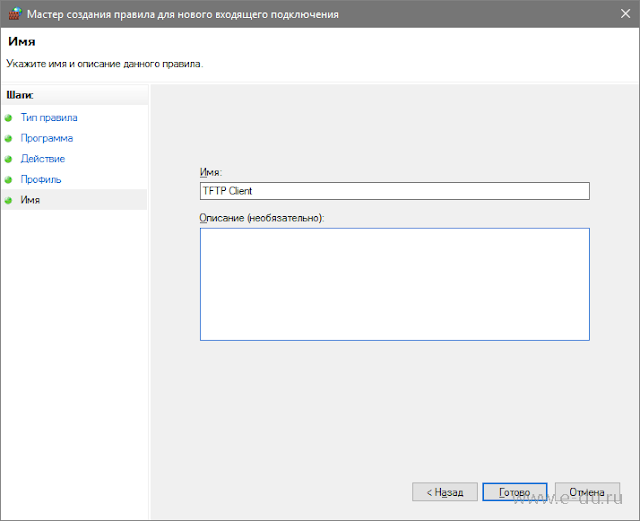This screenshot has width=640, height=521.
Task: Go to the Программа step
Action: click(x=47, y=138)
